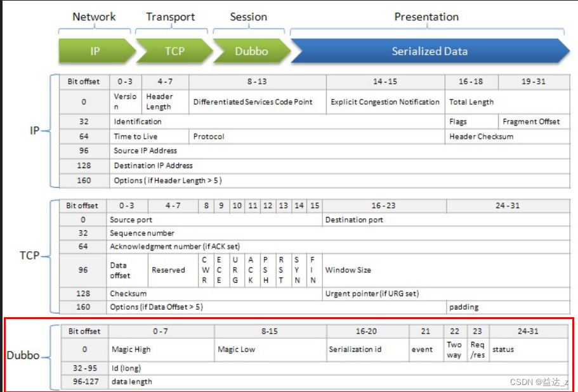Click the "19 - 31" column header
The image size is (578, 392).
[x=534, y=82]
